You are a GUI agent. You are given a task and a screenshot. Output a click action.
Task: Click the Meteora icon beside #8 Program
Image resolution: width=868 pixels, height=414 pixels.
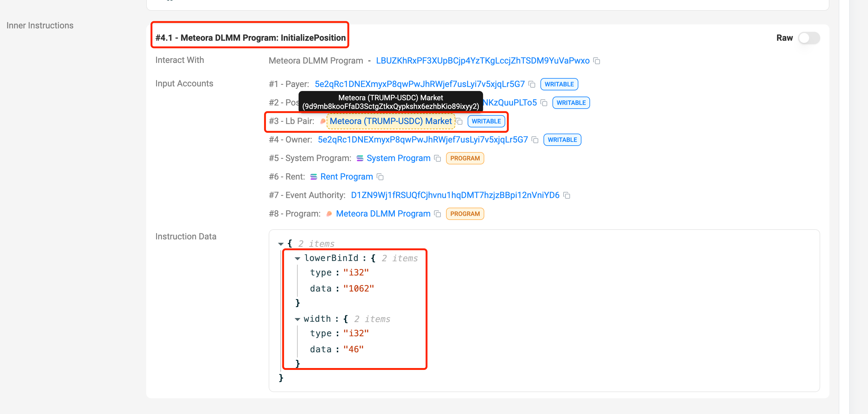pyautogui.click(x=329, y=214)
